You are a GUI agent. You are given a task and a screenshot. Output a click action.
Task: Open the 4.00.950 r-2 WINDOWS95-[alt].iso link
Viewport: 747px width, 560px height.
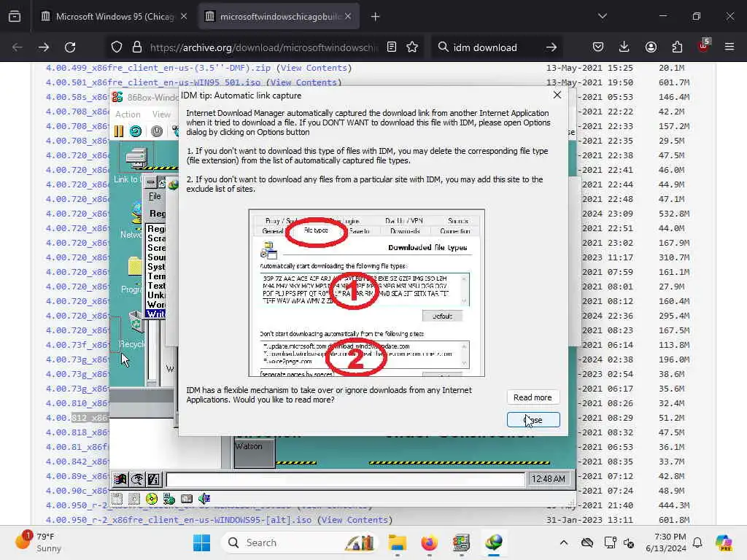point(179,519)
